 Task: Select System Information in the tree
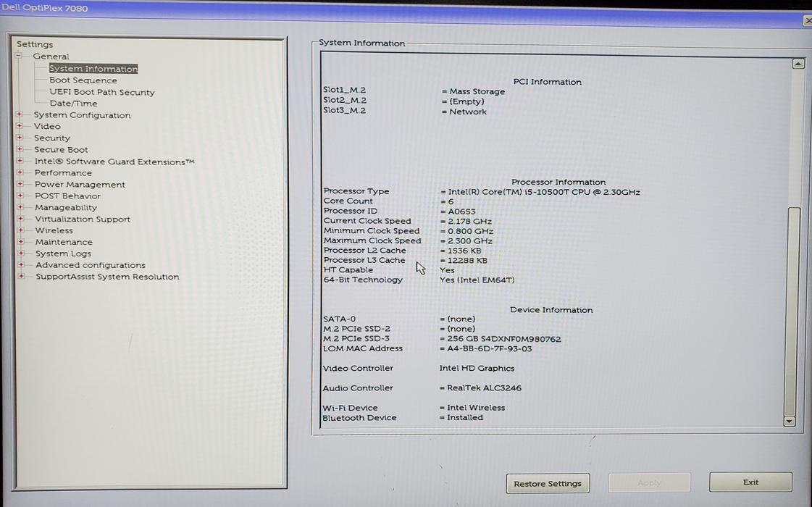coord(93,68)
